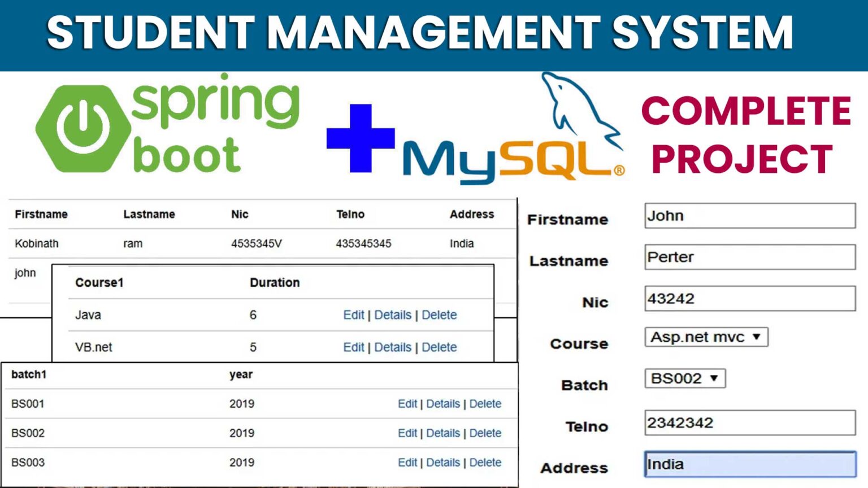868x488 pixels.
Task: Click the Course1 column header
Action: [x=99, y=283]
